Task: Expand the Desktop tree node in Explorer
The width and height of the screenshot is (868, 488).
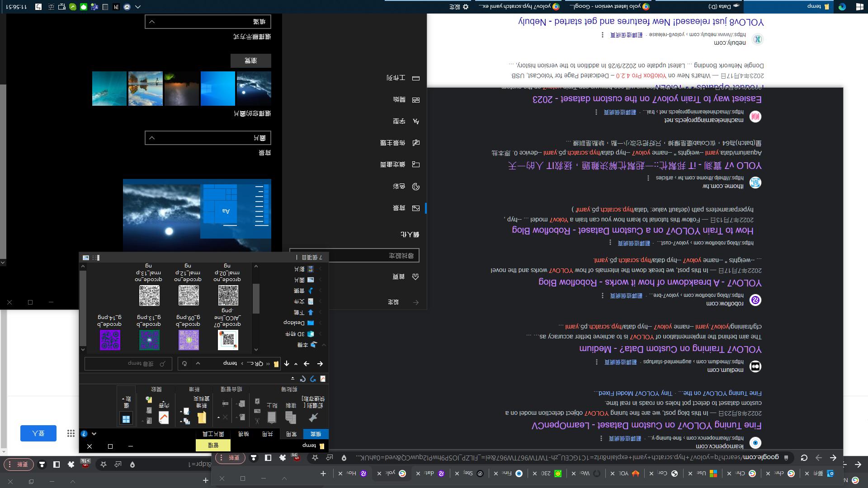Action: pos(321,323)
